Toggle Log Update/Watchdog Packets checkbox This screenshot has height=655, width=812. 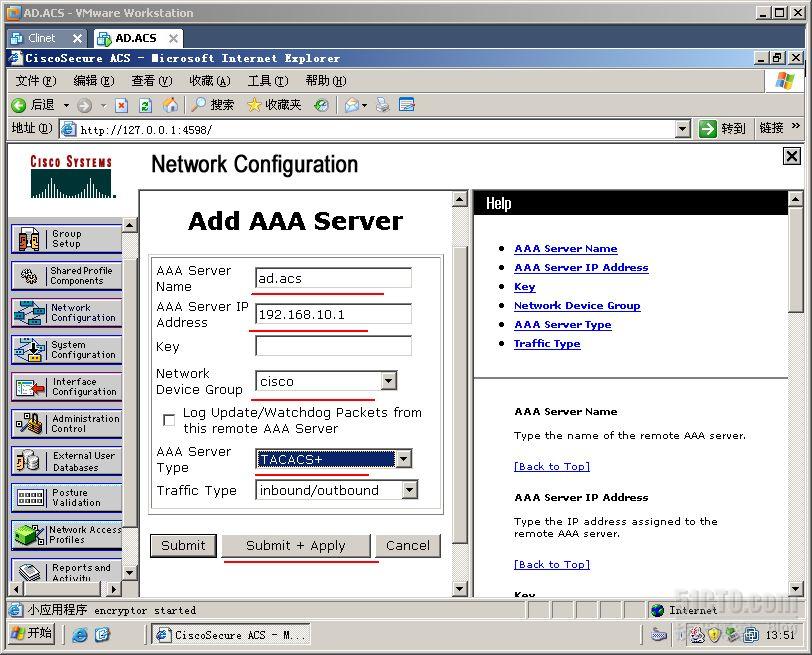169,420
